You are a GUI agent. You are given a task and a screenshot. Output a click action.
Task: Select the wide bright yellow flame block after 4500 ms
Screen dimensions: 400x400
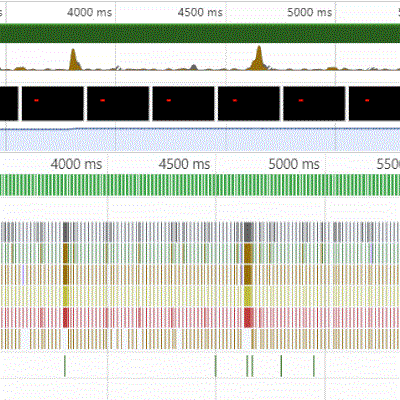pos(248,296)
